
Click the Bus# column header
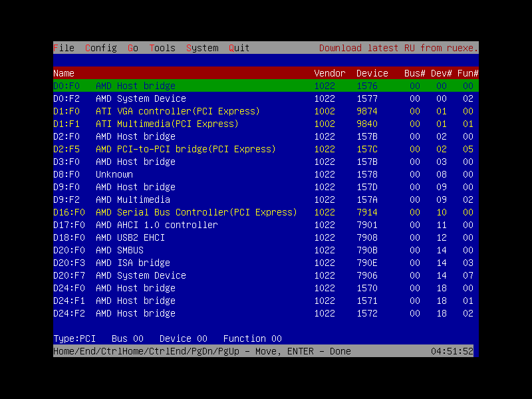[414, 73]
